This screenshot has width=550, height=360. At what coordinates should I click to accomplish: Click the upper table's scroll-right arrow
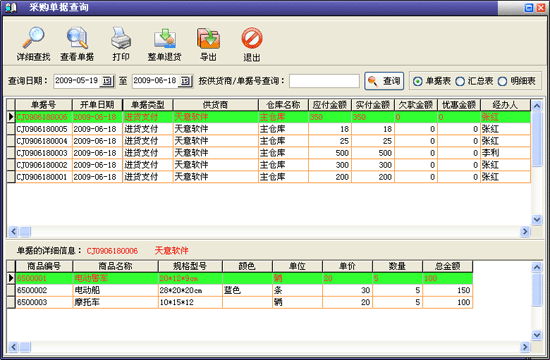point(525,231)
